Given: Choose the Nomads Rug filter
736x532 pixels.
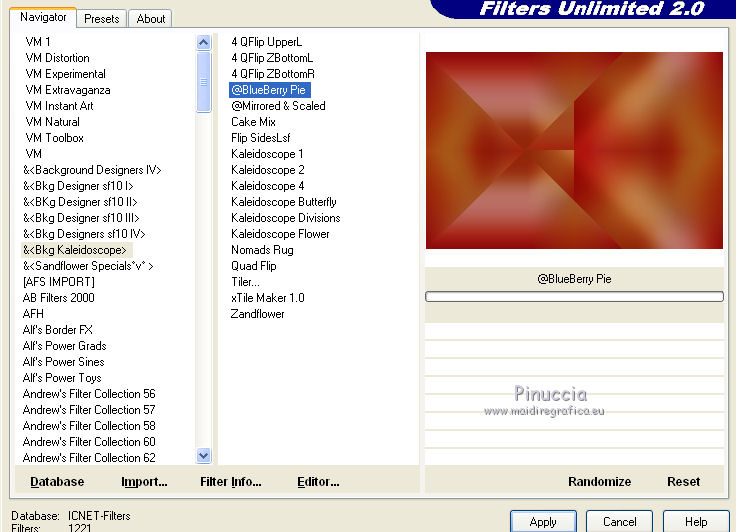Looking at the screenshot, I should click(x=262, y=249).
